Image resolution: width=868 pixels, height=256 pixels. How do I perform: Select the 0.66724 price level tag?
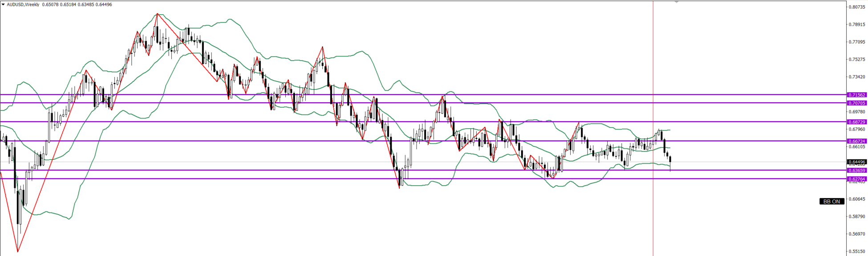click(x=856, y=141)
